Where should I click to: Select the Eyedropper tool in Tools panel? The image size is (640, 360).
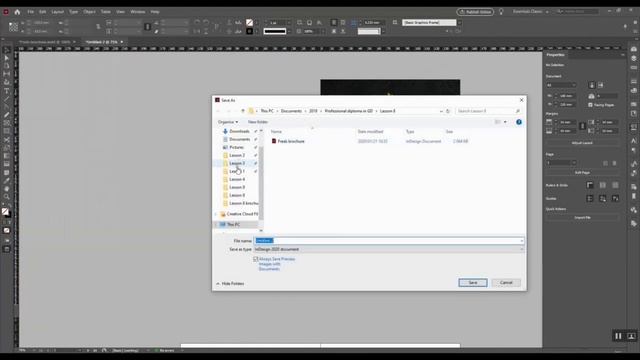point(7,181)
